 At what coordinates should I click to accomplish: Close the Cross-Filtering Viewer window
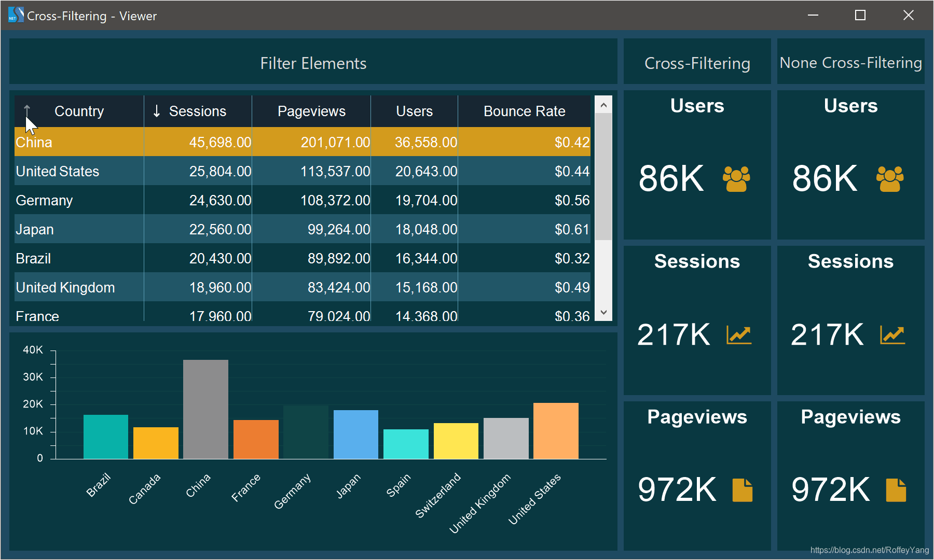click(908, 15)
